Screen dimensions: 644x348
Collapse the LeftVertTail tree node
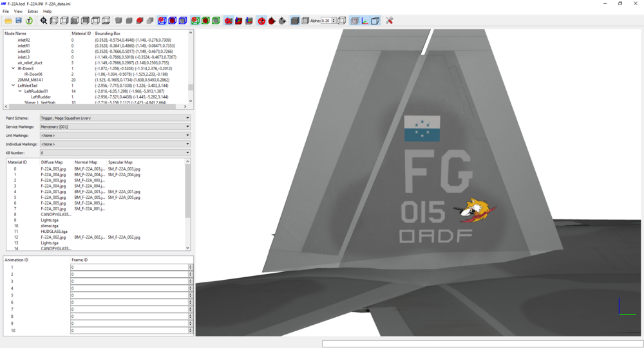[x=13, y=86]
